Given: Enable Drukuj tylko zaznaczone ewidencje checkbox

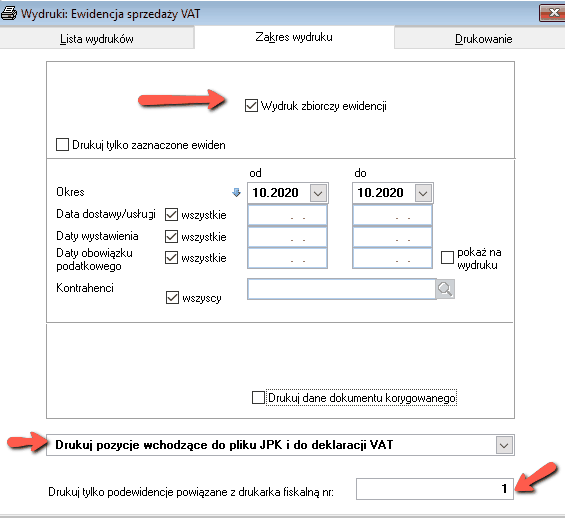Looking at the screenshot, I should point(62,145).
